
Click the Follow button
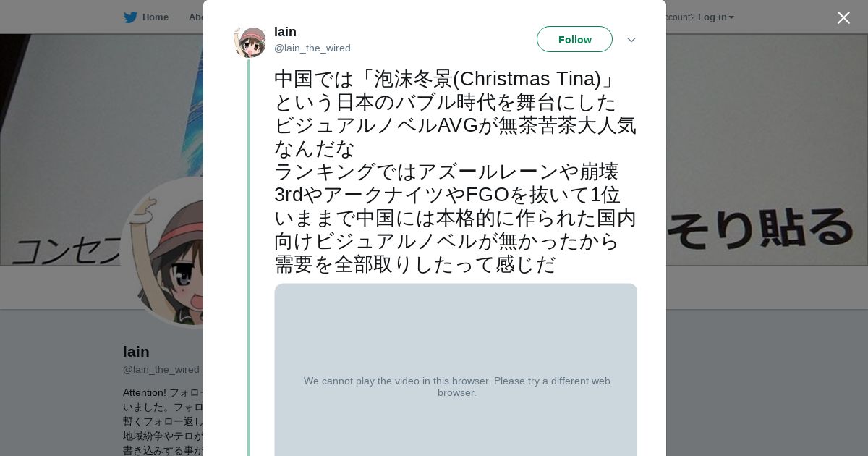[574, 40]
